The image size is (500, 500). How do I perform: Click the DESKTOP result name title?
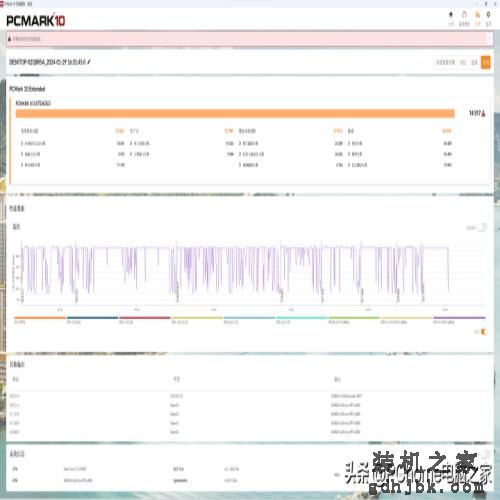[47, 62]
